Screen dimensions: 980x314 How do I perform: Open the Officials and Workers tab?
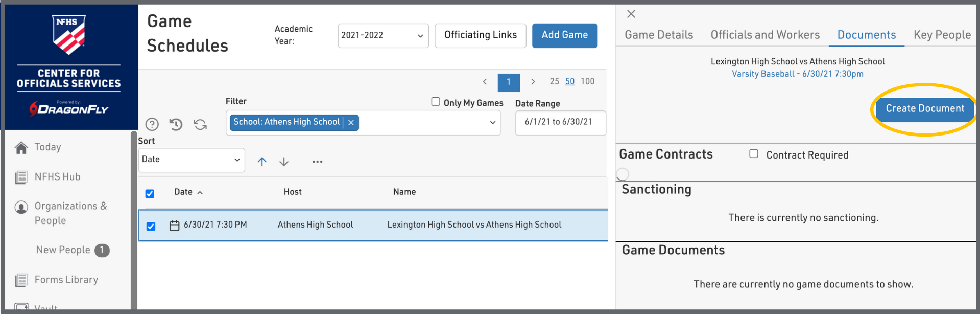(765, 35)
